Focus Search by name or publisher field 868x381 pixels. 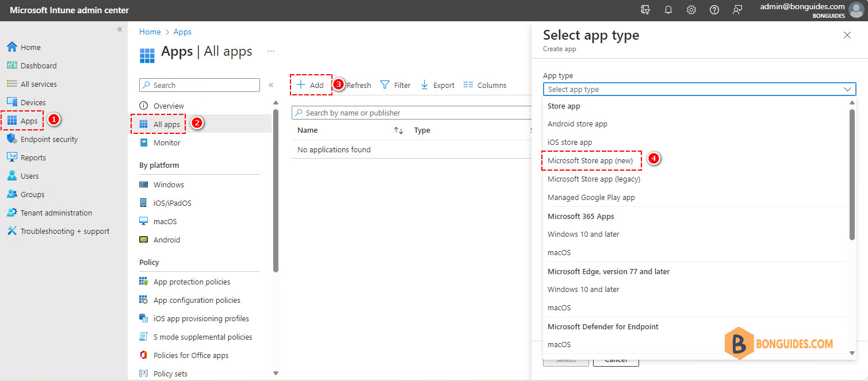point(411,113)
